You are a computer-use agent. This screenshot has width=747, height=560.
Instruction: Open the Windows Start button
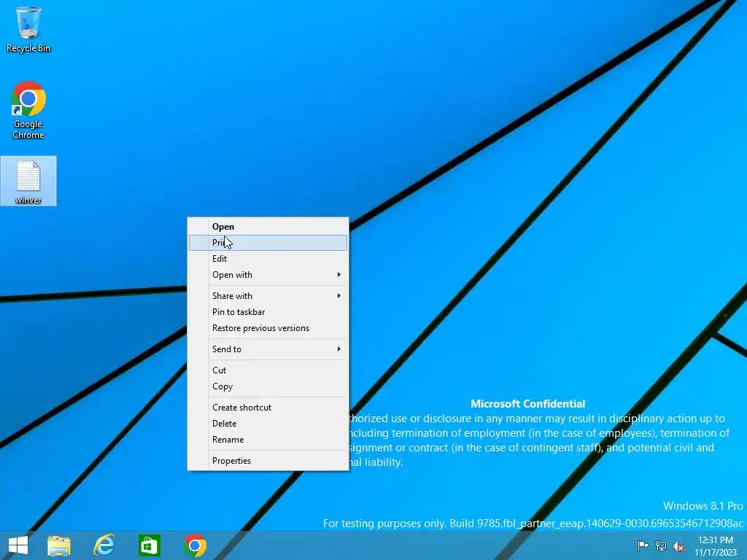point(18,545)
